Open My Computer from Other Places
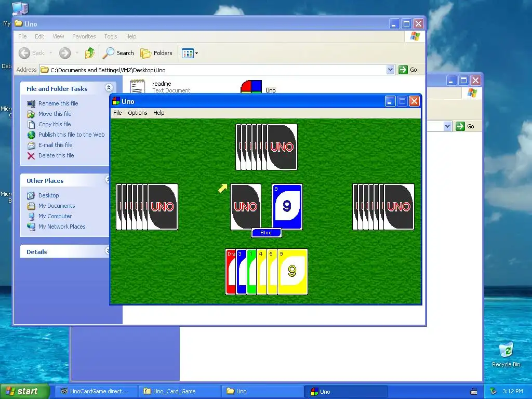 coord(55,216)
